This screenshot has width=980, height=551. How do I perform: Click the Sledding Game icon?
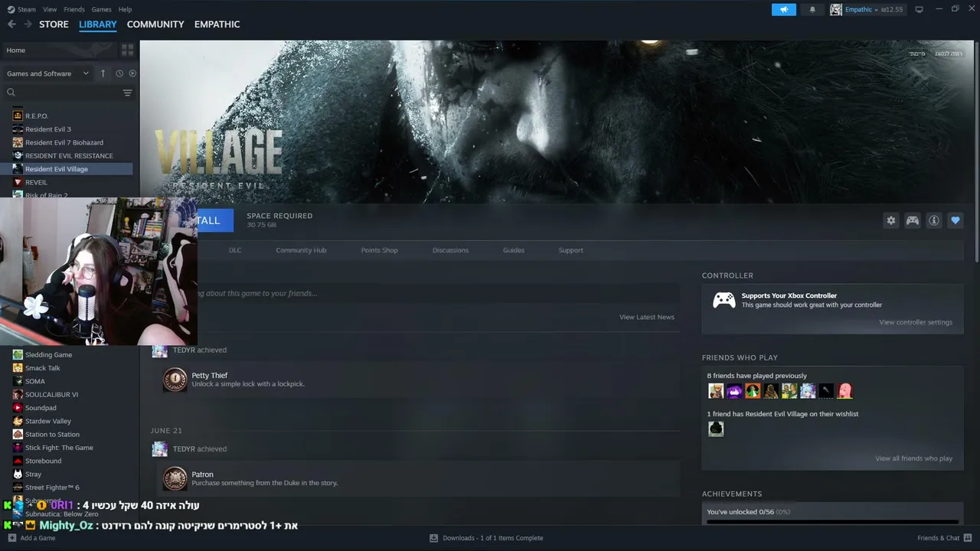(18, 355)
